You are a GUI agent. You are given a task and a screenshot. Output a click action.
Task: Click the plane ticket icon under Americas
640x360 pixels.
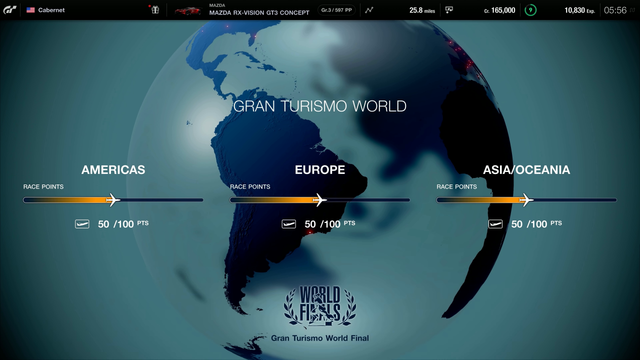(x=82, y=224)
